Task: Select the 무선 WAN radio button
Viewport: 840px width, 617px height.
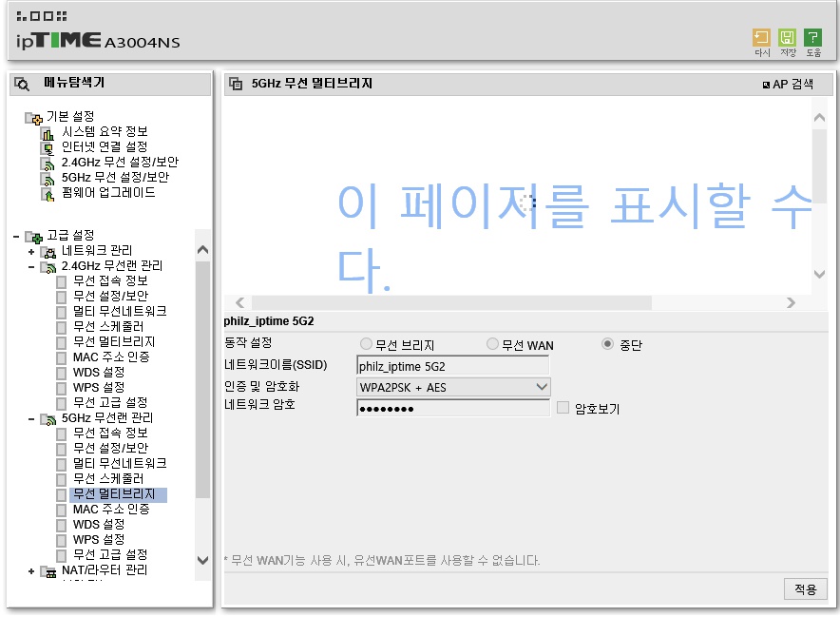Action: 492,343
